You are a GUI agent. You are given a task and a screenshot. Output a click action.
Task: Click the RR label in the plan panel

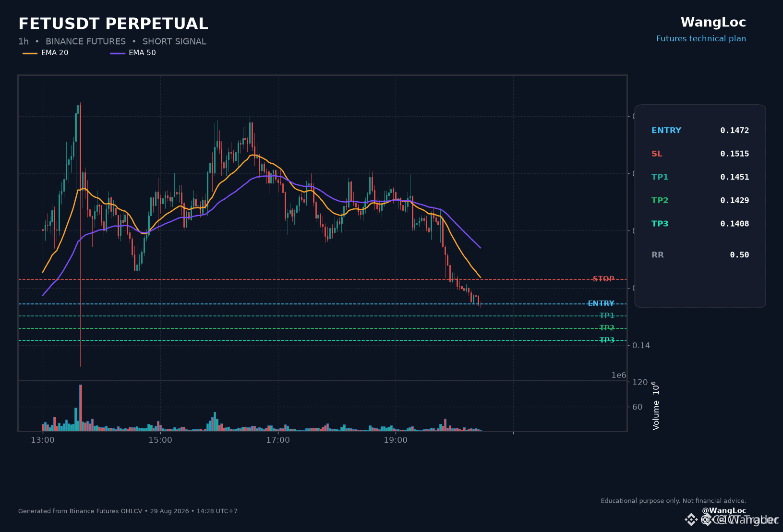[x=657, y=255]
